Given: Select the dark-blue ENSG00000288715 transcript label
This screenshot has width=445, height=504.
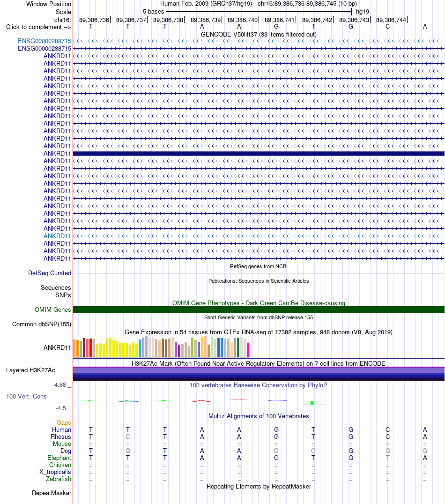Looking at the screenshot, I should tap(44, 49).
